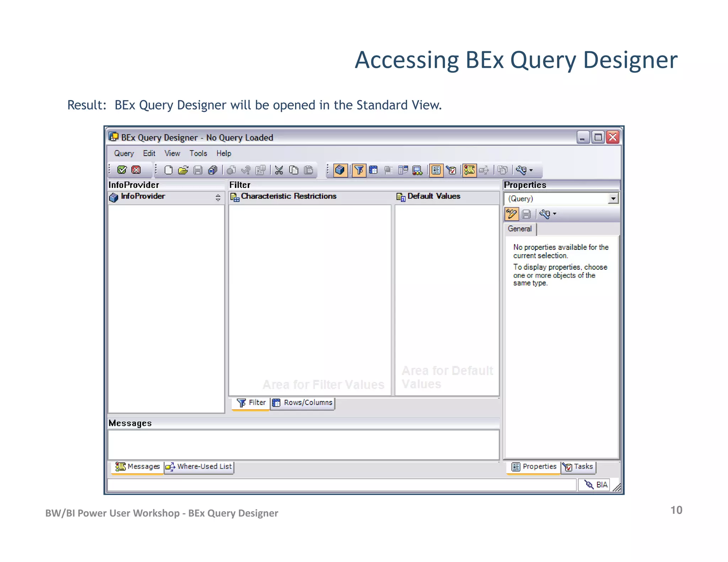Click the greyed Documents icon in the toolbar

pyautogui.click(x=503, y=170)
